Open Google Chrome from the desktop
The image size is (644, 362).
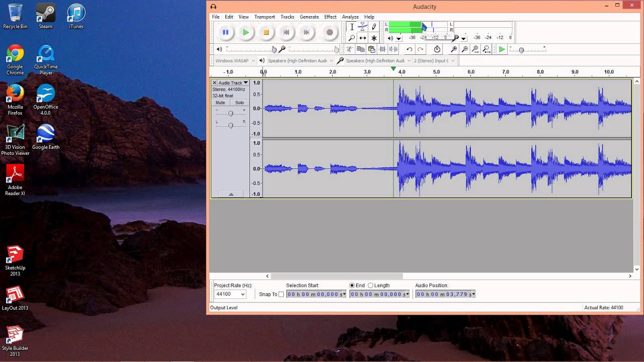tap(15, 59)
